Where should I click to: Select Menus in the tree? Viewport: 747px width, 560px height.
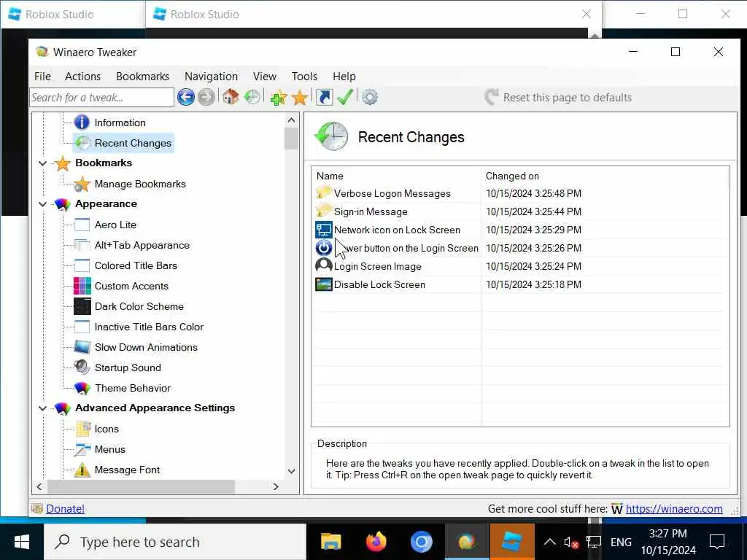(109, 449)
